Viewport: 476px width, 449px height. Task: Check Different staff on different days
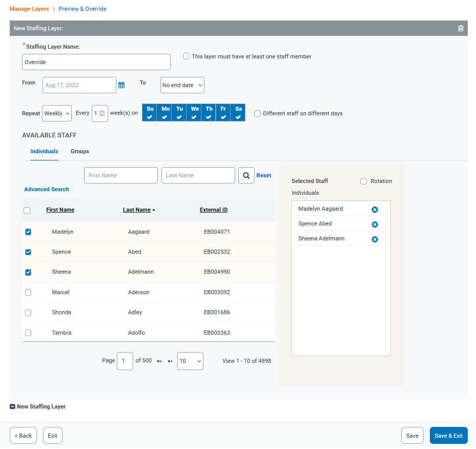[258, 113]
